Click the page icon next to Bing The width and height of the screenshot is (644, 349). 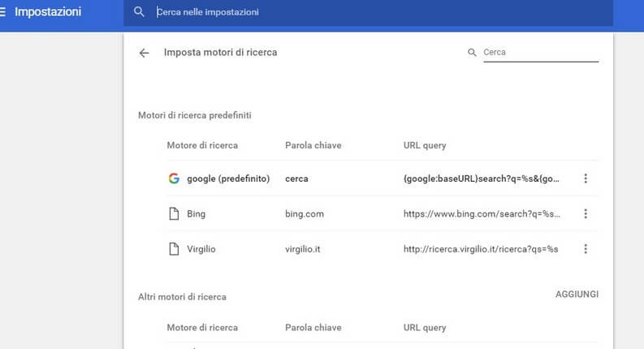click(174, 213)
